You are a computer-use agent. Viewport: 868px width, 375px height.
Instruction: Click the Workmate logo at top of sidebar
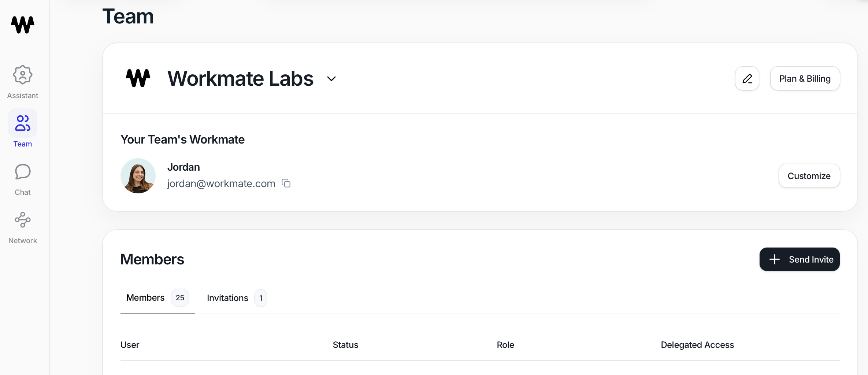[23, 25]
